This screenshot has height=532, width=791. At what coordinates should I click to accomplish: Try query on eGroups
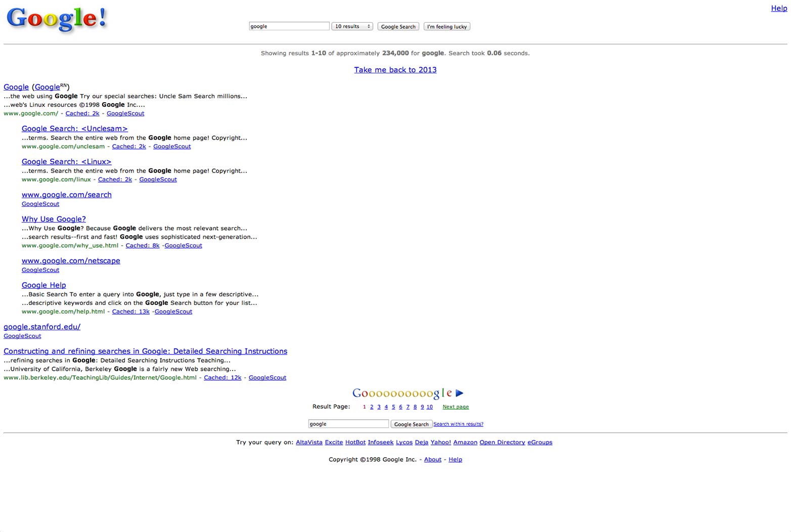pyautogui.click(x=540, y=442)
